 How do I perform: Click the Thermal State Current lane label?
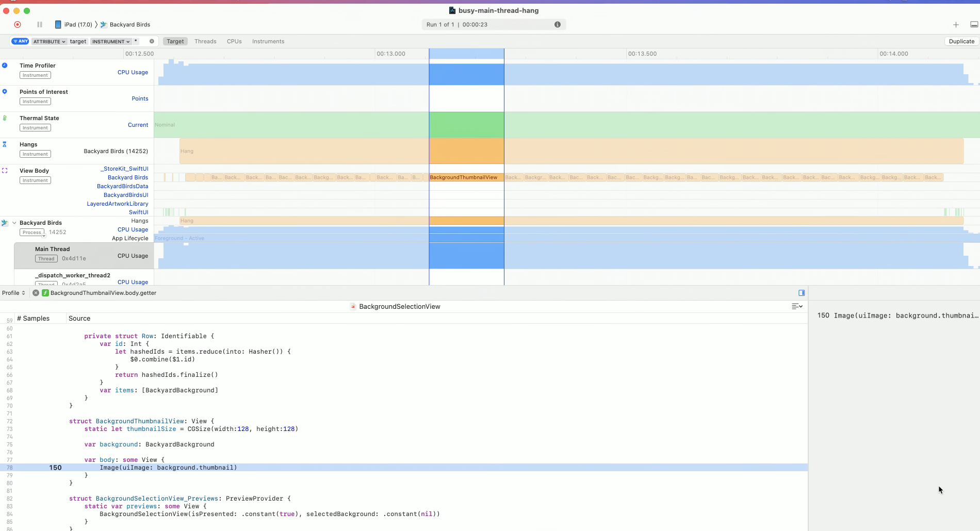pos(138,125)
